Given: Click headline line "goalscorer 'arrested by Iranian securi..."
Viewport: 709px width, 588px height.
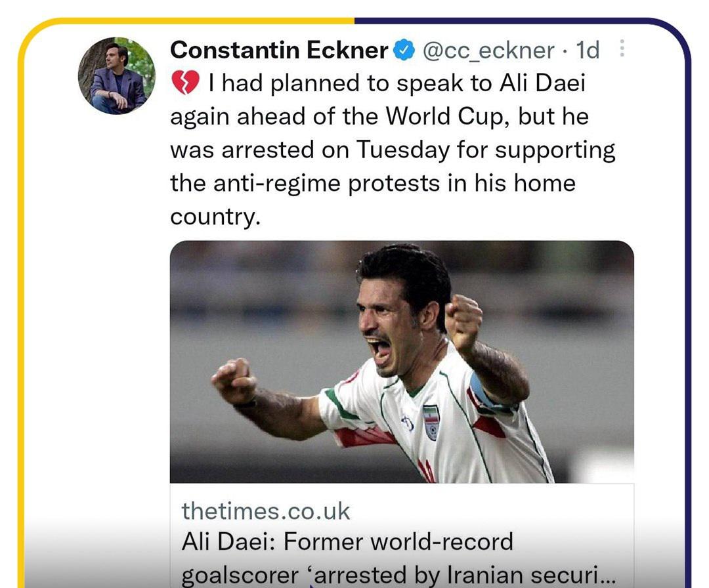Looking at the screenshot, I should point(398,576).
